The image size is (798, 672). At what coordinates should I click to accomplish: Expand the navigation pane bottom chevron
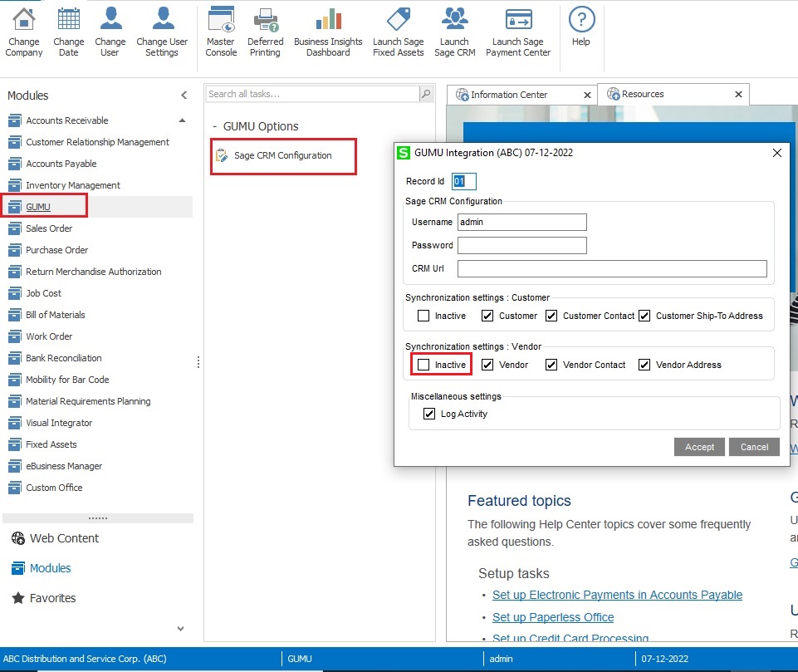click(x=181, y=629)
